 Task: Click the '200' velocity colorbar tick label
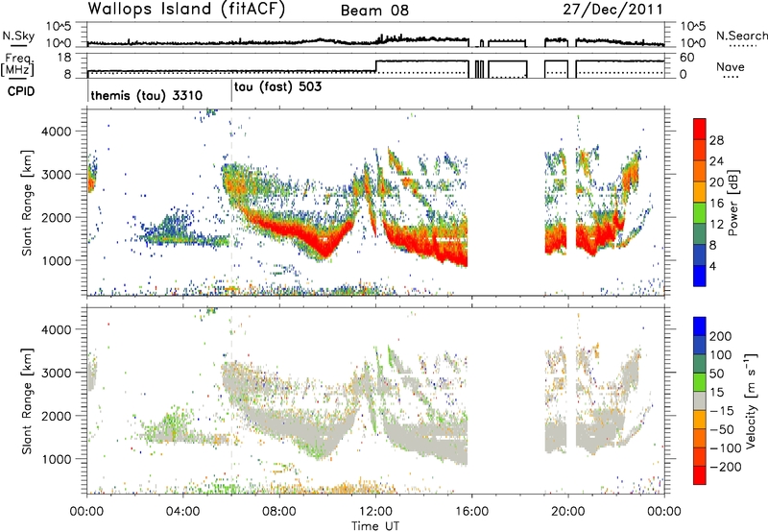[721, 336]
